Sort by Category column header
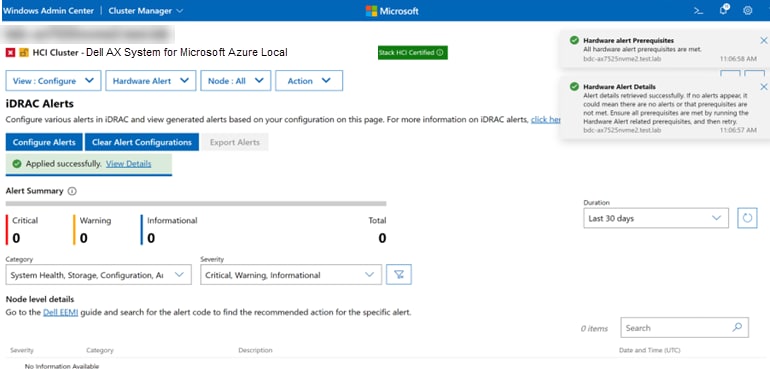Viewport: 770px width, 369px height. (100, 350)
